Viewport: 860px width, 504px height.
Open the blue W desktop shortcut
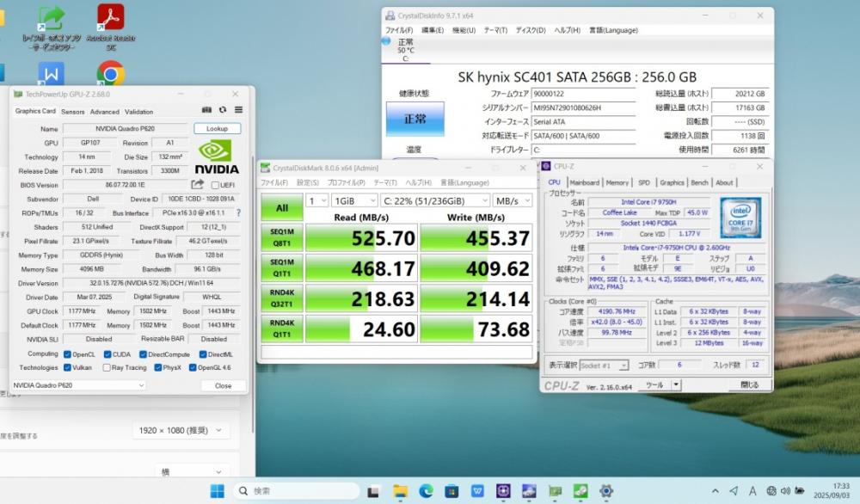(x=51, y=73)
